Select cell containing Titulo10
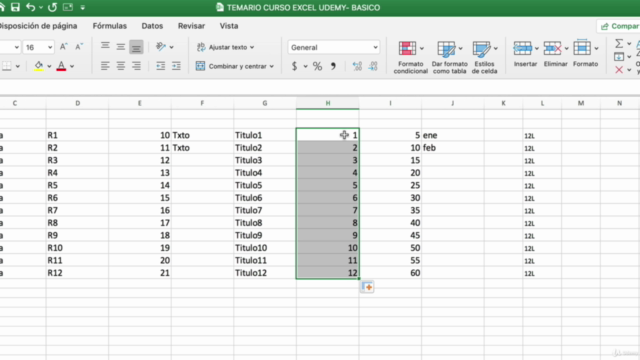 (x=265, y=248)
